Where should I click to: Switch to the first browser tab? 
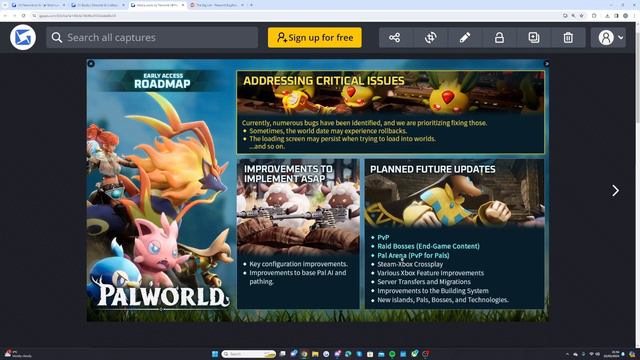pos(39,5)
